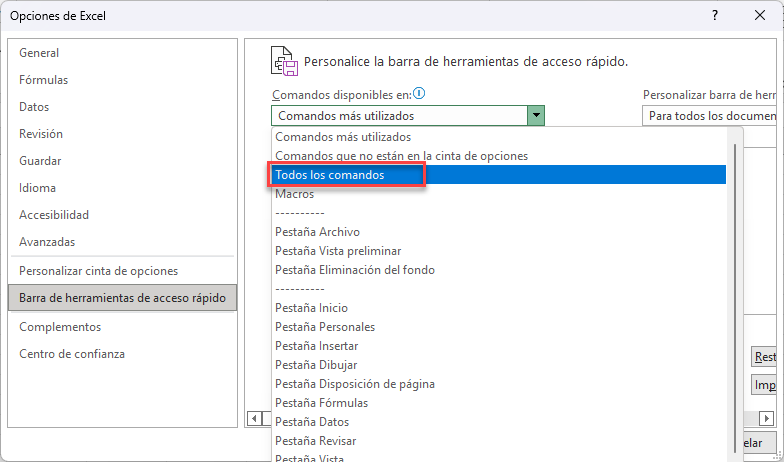Click the horizontal scrollbar right arrow
Image resolution: width=784 pixels, height=462 pixels.
click(x=766, y=418)
